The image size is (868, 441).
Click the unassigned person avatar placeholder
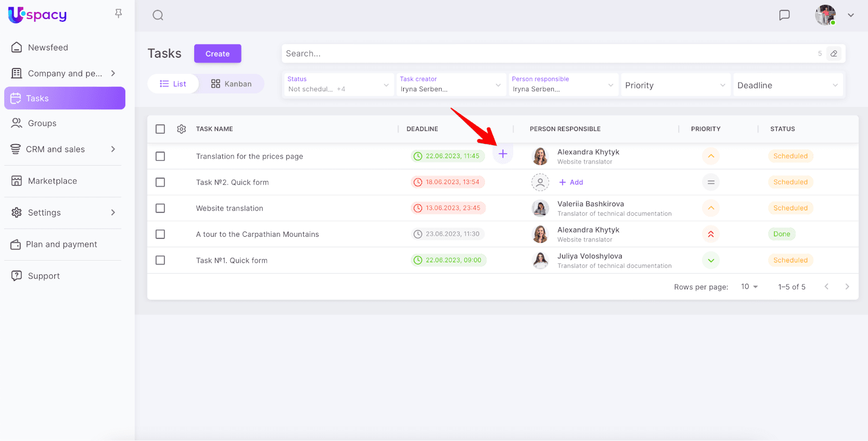[x=540, y=182]
